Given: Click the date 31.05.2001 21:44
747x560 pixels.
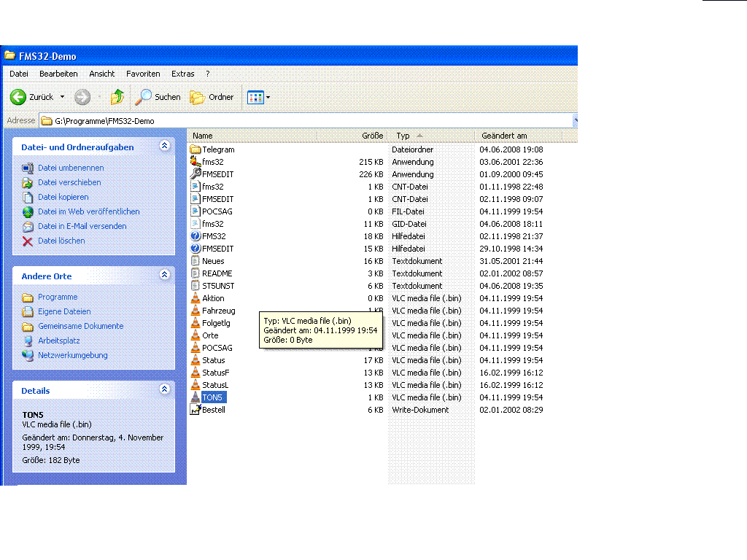Looking at the screenshot, I should [x=511, y=262].
